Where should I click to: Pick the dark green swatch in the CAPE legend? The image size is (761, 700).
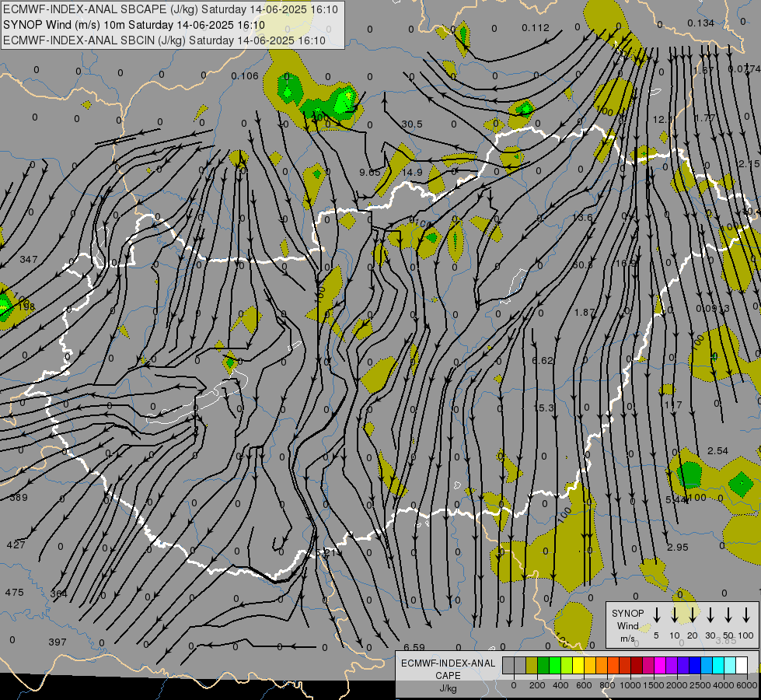coord(543,665)
